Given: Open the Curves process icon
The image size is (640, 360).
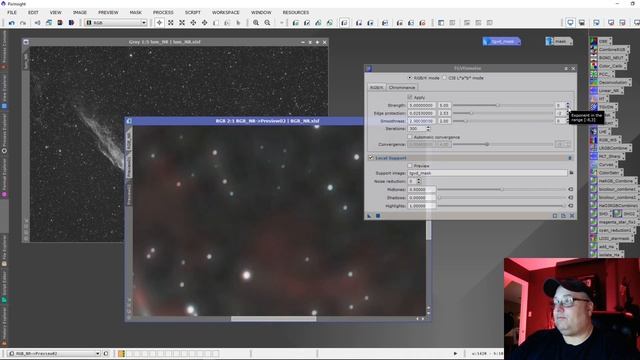Looking at the screenshot, I should (x=604, y=164).
